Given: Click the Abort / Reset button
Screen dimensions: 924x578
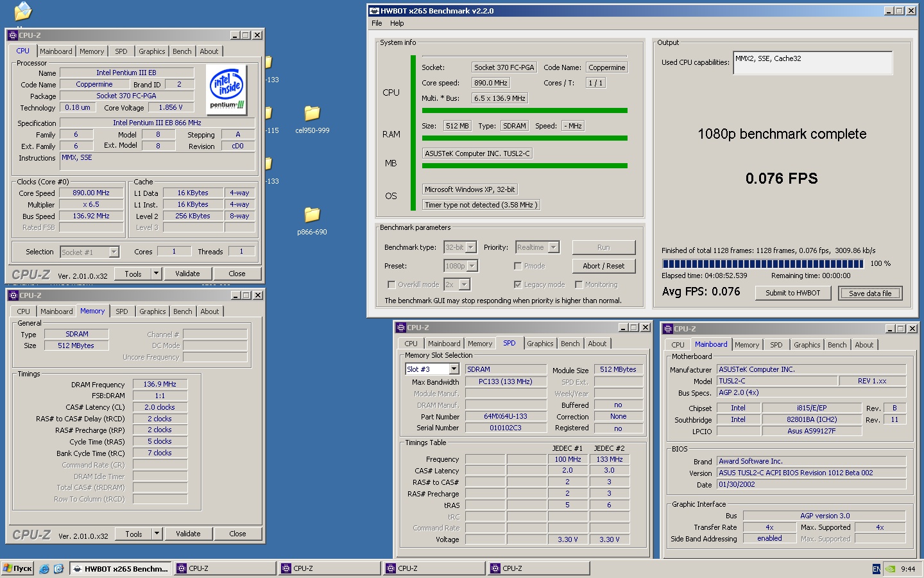Looking at the screenshot, I should coord(604,266).
